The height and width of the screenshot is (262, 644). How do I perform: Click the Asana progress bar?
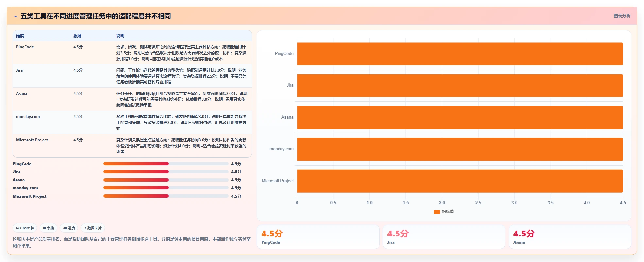pyautogui.click(x=166, y=180)
